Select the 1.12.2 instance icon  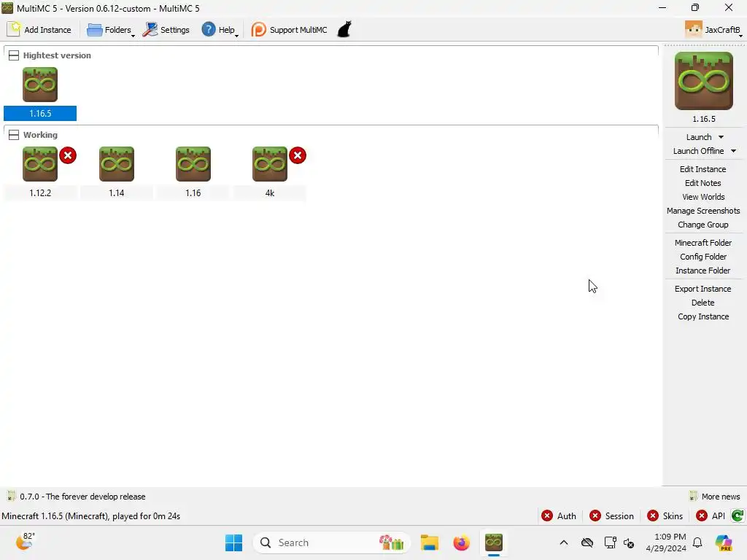(x=40, y=164)
